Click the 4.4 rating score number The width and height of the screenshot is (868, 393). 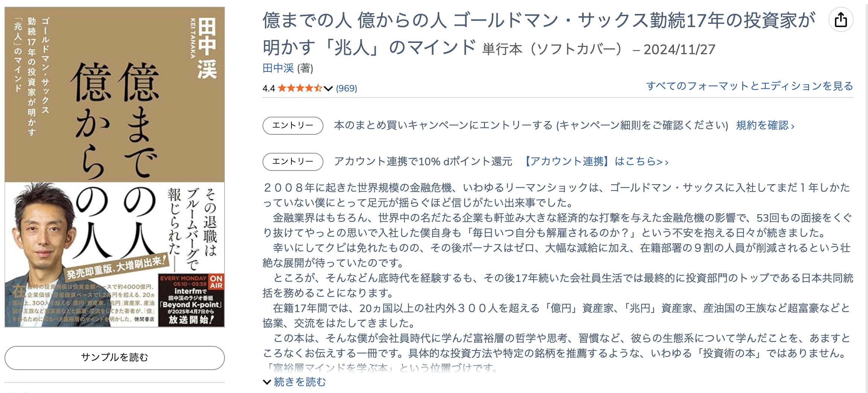tap(269, 88)
